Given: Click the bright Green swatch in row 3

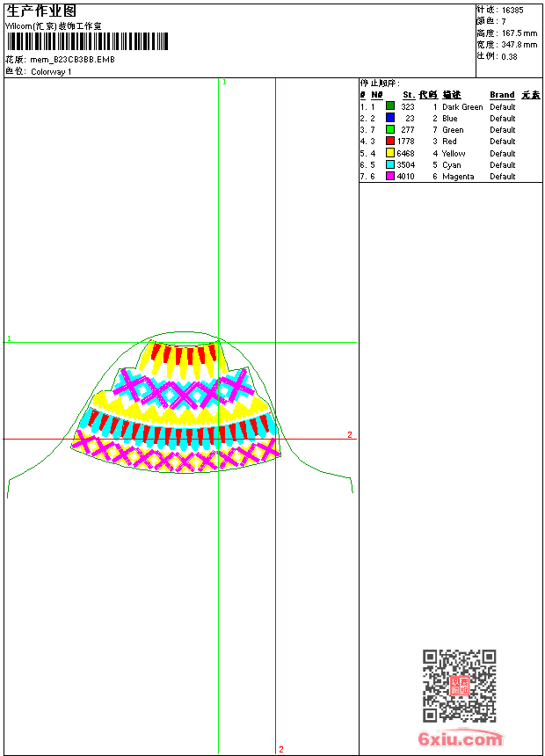Looking at the screenshot, I should pos(390,129).
